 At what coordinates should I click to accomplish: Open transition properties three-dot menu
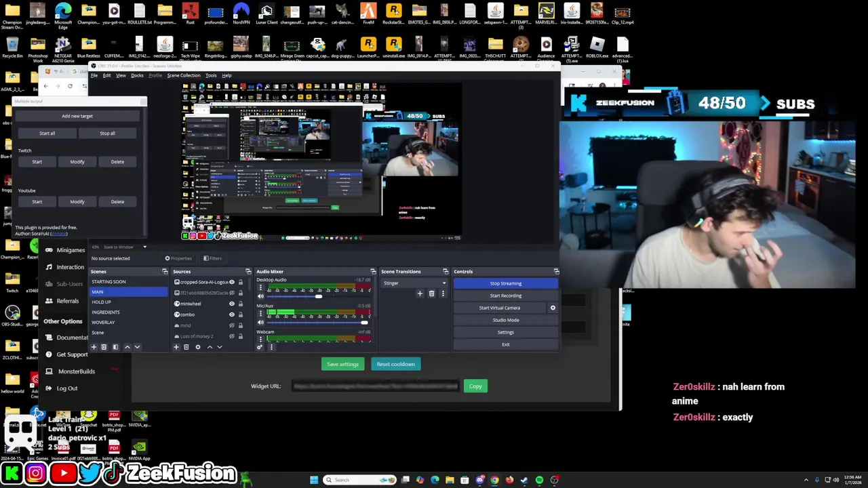click(x=443, y=293)
